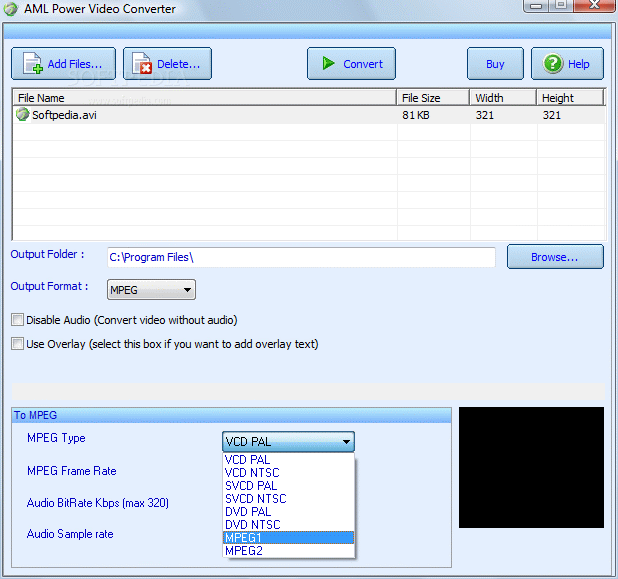Click the Browse... button
This screenshot has width=618, height=579.
[x=555, y=257]
